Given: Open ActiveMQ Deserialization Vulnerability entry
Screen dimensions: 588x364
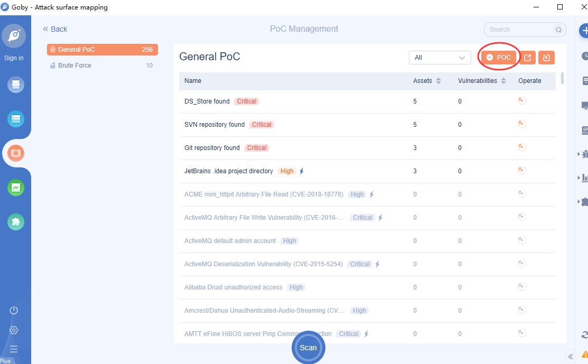Looking at the screenshot, I should [x=264, y=264].
